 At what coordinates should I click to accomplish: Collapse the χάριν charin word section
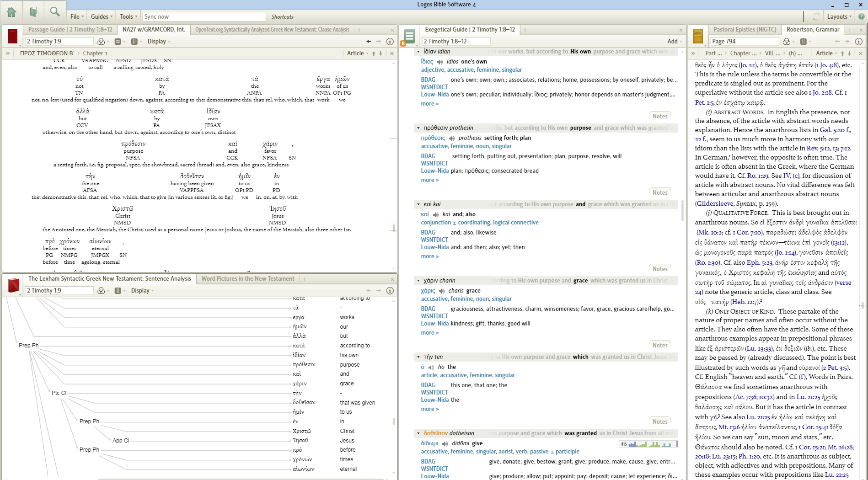click(418, 281)
